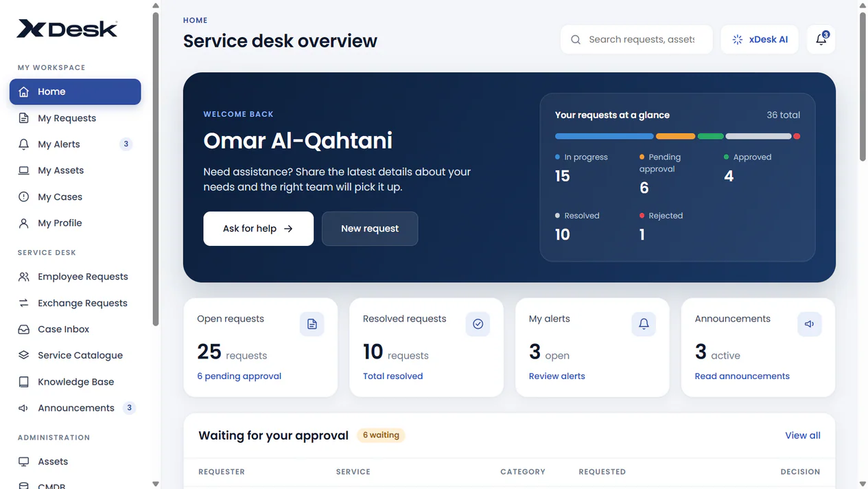Open My Assets page
Image resolution: width=868 pixels, height=489 pixels.
(75, 170)
